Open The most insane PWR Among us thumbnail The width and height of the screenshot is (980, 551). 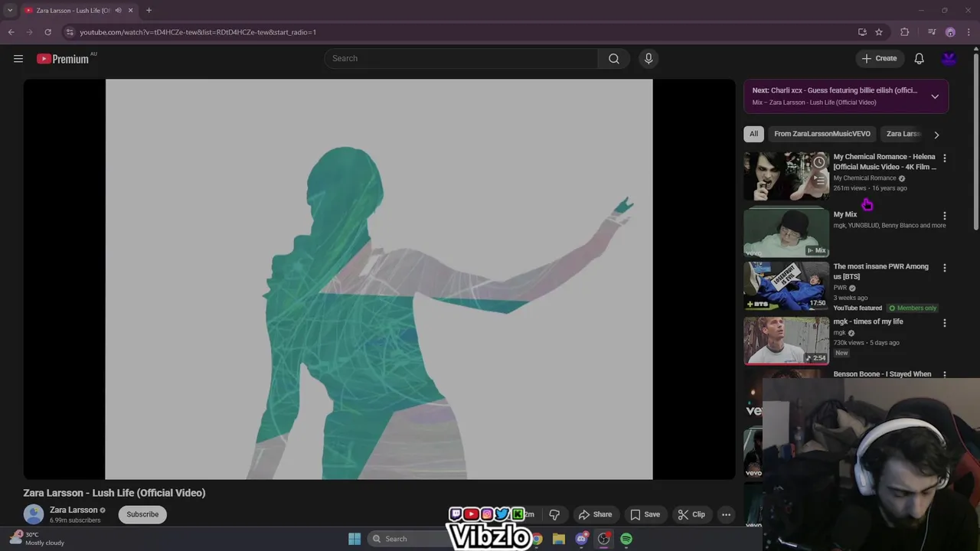click(x=786, y=286)
